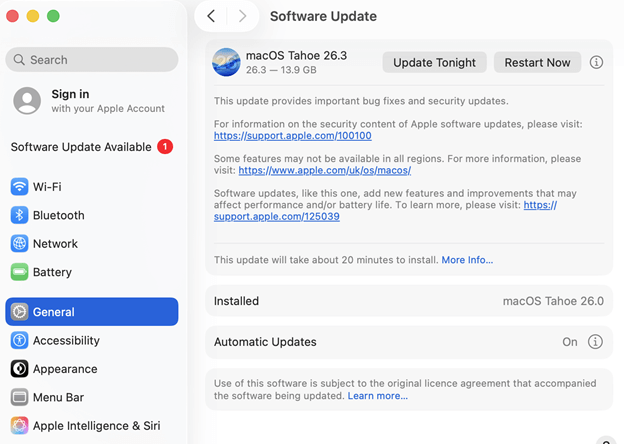Click the Installed macOS Tahoe 26.0 value

(553, 301)
